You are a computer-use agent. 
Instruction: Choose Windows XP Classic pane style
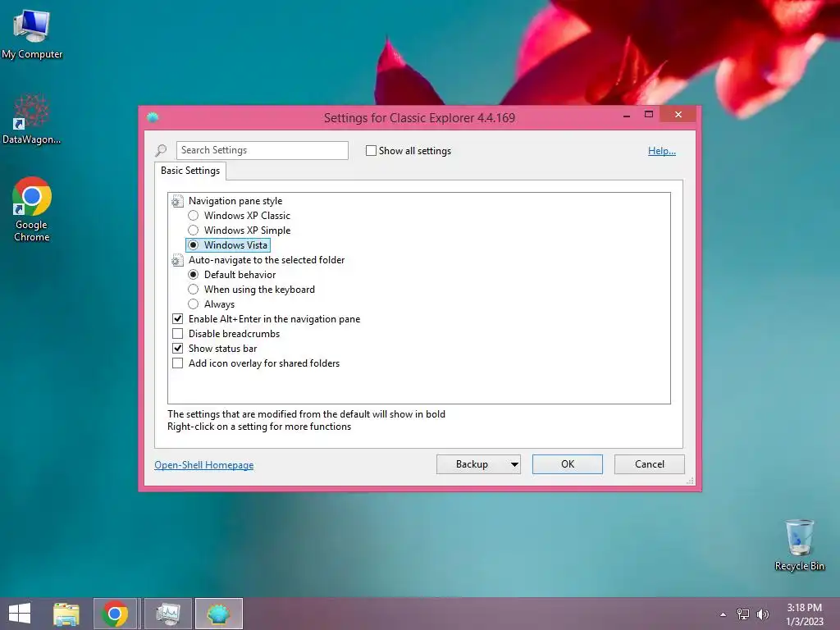coord(239,216)
